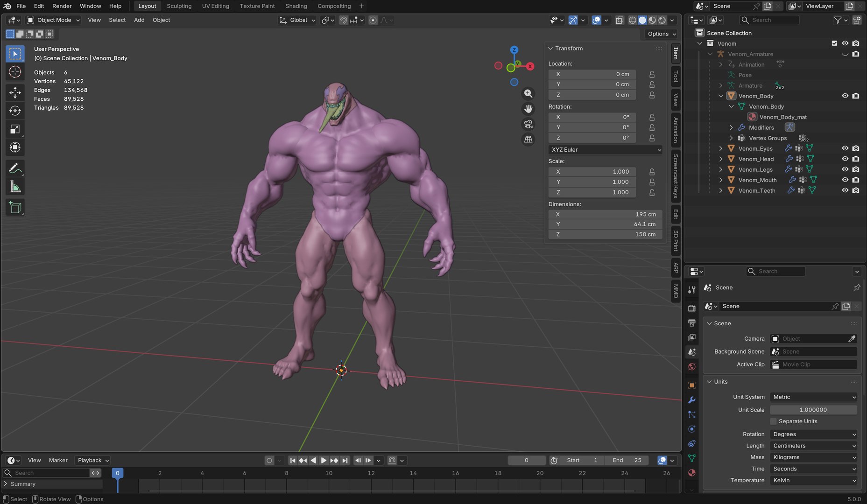Activate the Move tool

[x=15, y=92]
